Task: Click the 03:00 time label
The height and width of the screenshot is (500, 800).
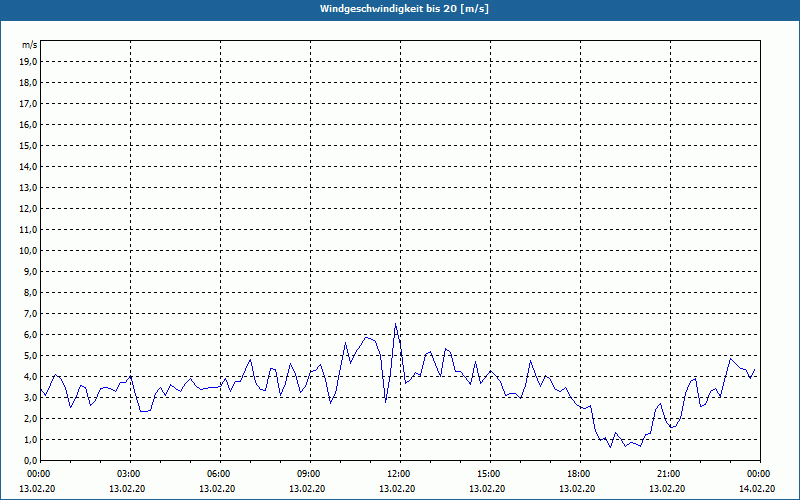Action: pos(131,474)
